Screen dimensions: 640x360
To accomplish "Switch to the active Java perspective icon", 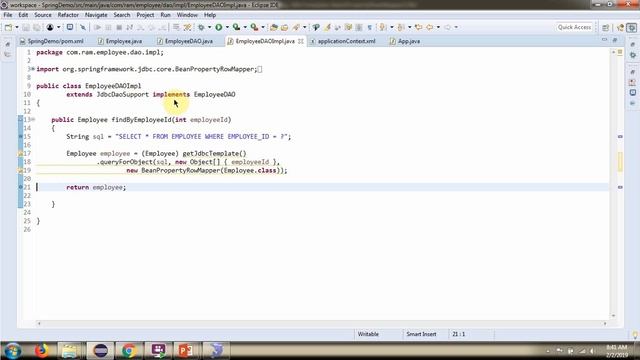I will click(x=632, y=27).
